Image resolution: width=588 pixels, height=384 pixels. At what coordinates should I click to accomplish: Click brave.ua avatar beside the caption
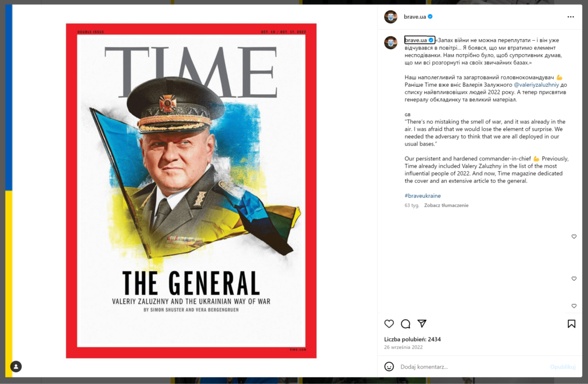coord(390,43)
